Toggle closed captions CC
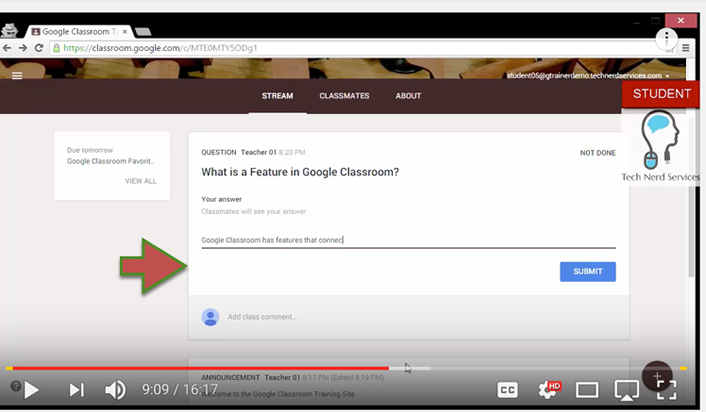This screenshot has height=412, width=706. tap(507, 390)
